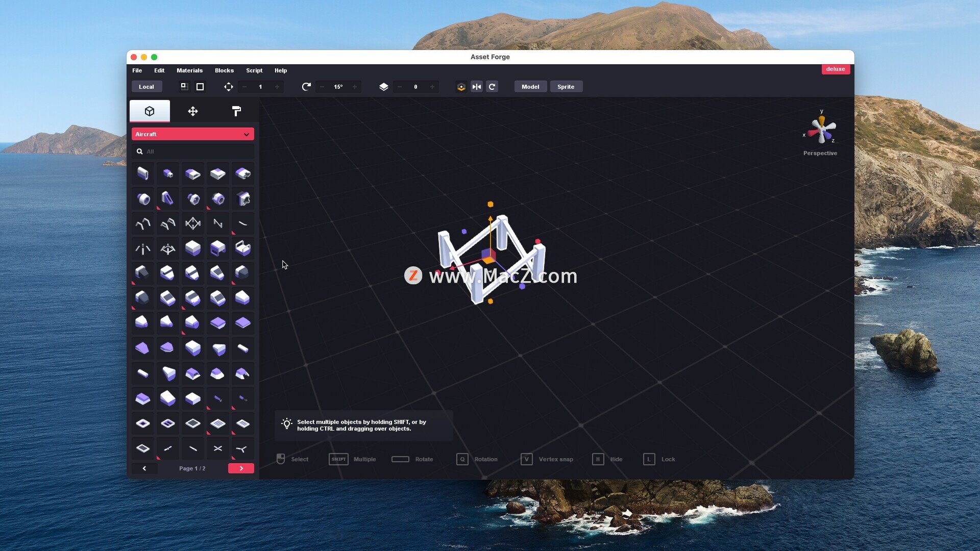Click the Page 1 / 2 label
This screenshot has height=551, width=980.
[x=192, y=468]
